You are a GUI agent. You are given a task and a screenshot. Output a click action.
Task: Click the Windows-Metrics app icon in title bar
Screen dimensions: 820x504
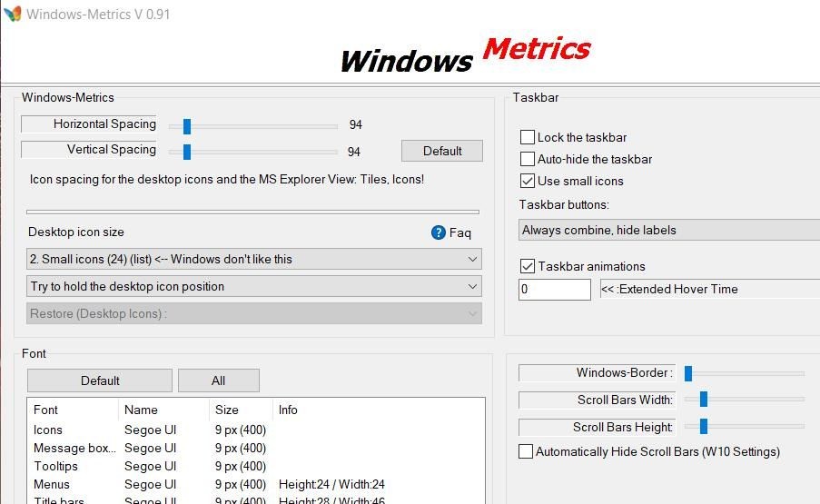(13, 14)
